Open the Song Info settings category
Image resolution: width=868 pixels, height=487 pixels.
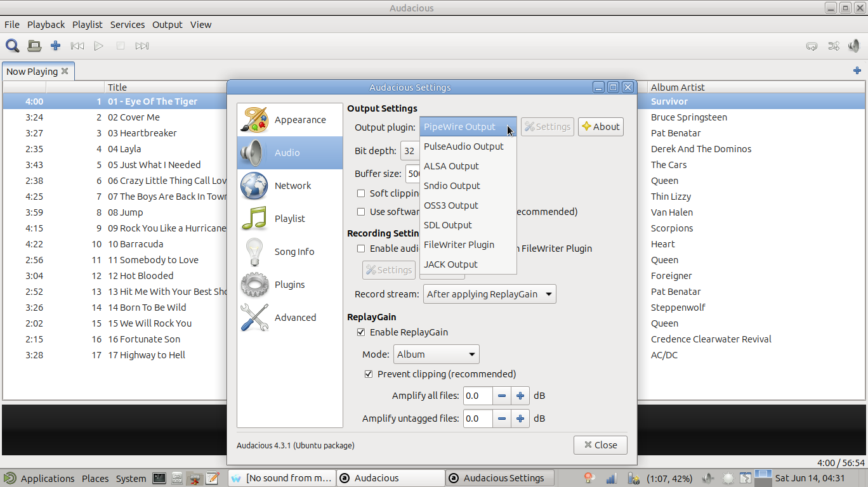(290, 252)
